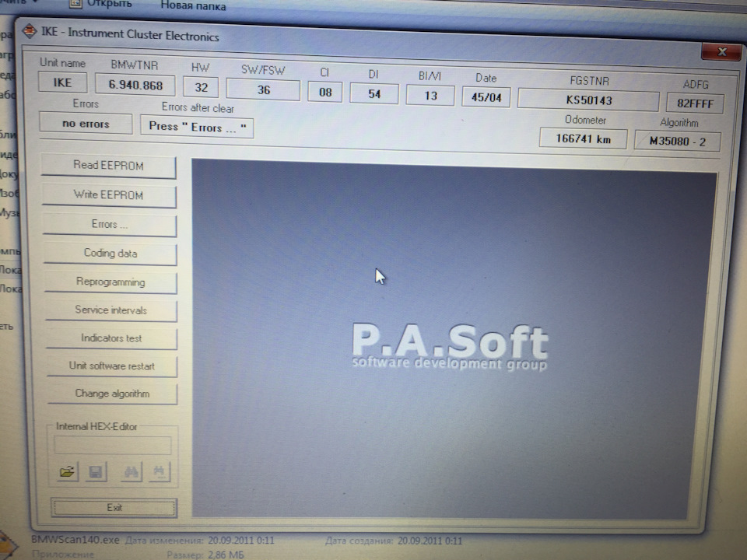This screenshot has height=560, width=747.
Task: Select Algorithm value M35080 - 2
Action: click(678, 142)
